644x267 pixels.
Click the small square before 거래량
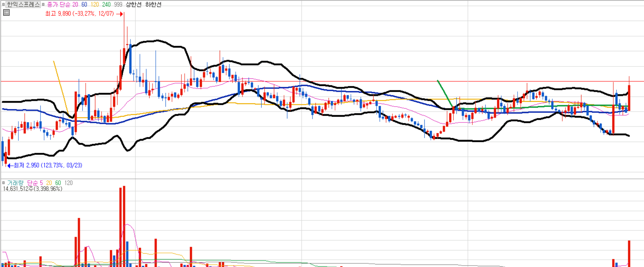click(4, 183)
